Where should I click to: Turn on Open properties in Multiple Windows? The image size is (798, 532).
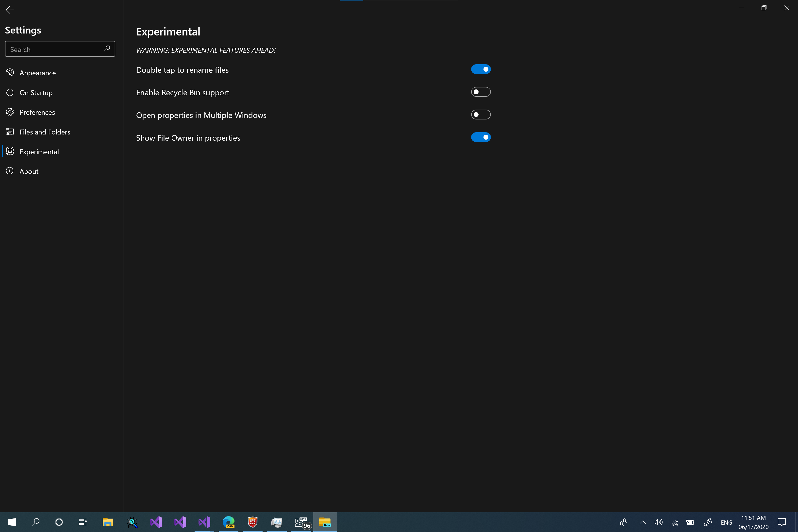click(481, 115)
